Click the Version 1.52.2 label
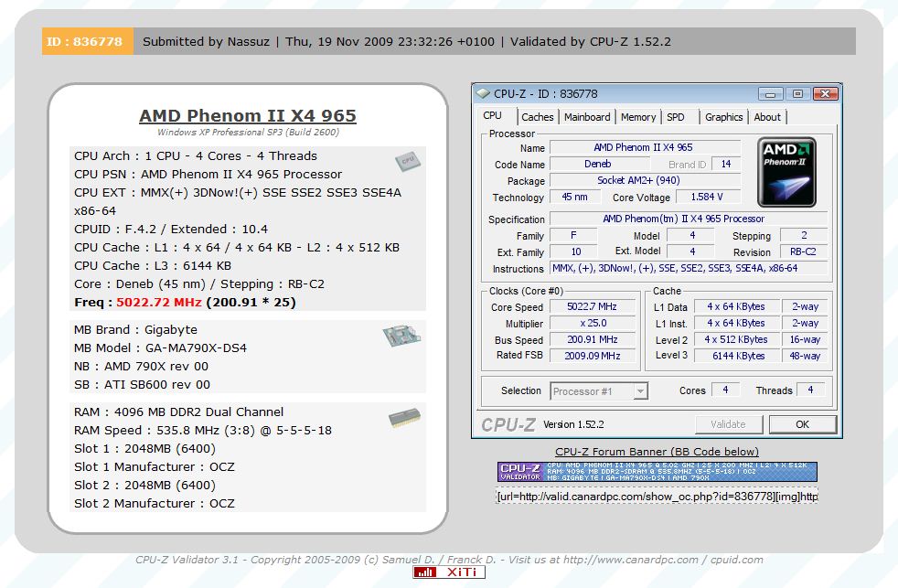Screen dimensions: 898x588 [x=573, y=424]
